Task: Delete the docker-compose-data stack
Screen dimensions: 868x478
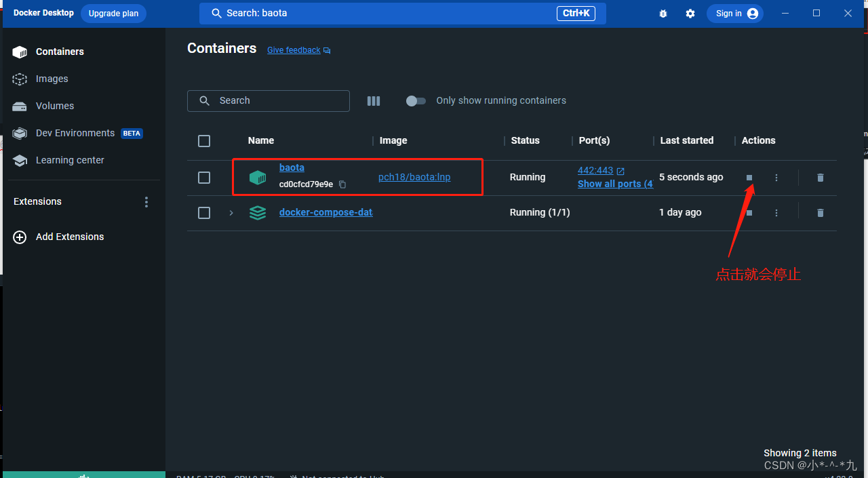Action: pos(821,213)
